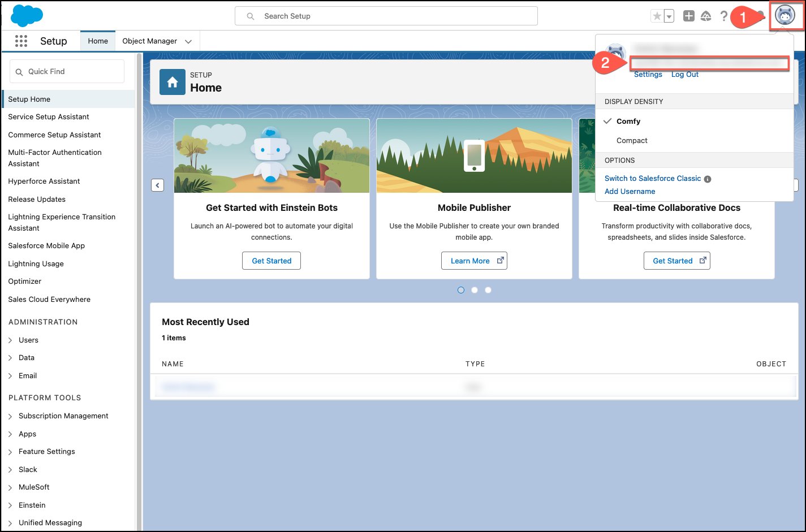Toggle the favorites star in the header
806x532 pixels.
click(658, 16)
